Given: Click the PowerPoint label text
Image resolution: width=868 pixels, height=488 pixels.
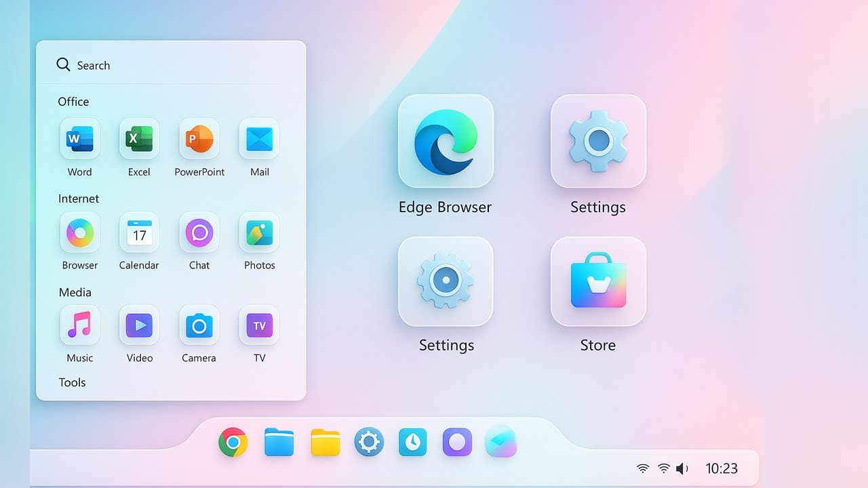Looking at the screenshot, I should pos(199,172).
